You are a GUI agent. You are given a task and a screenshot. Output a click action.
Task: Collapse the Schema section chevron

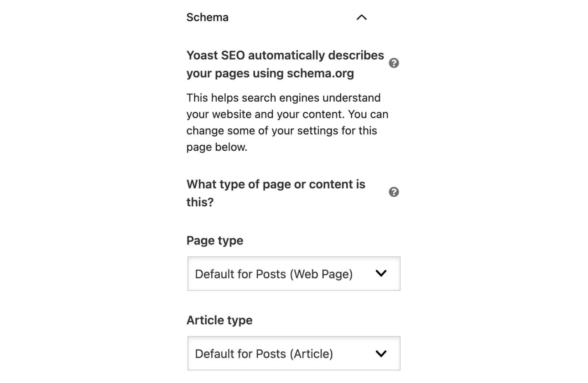(362, 17)
